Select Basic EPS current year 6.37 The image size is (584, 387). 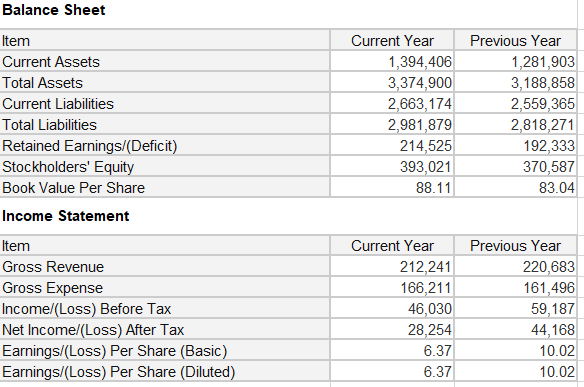click(x=437, y=351)
